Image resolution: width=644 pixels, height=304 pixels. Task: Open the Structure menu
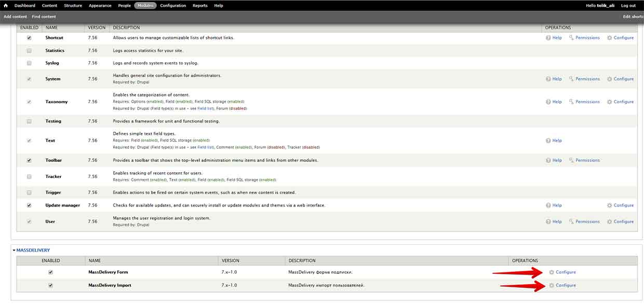[73, 6]
